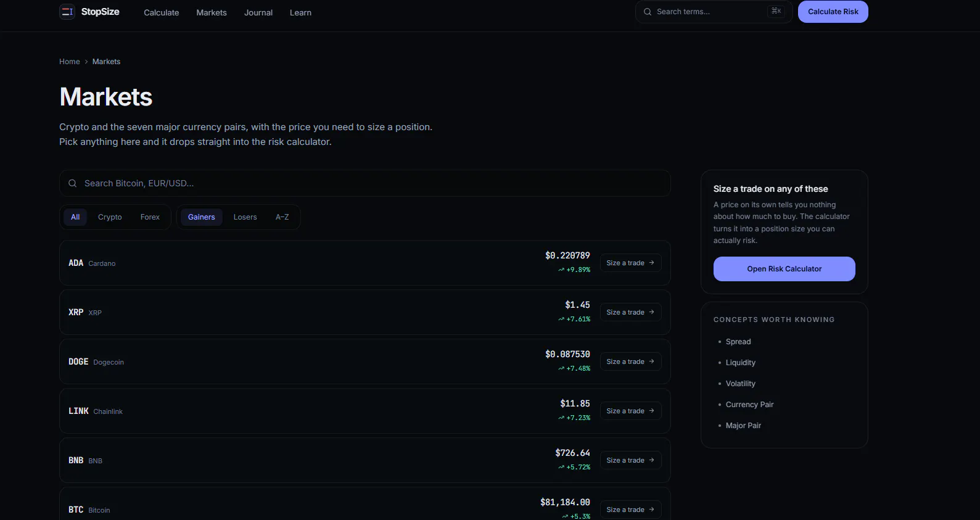Click the LINK ticker symbol
980x520 pixels.
pyautogui.click(x=78, y=411)
